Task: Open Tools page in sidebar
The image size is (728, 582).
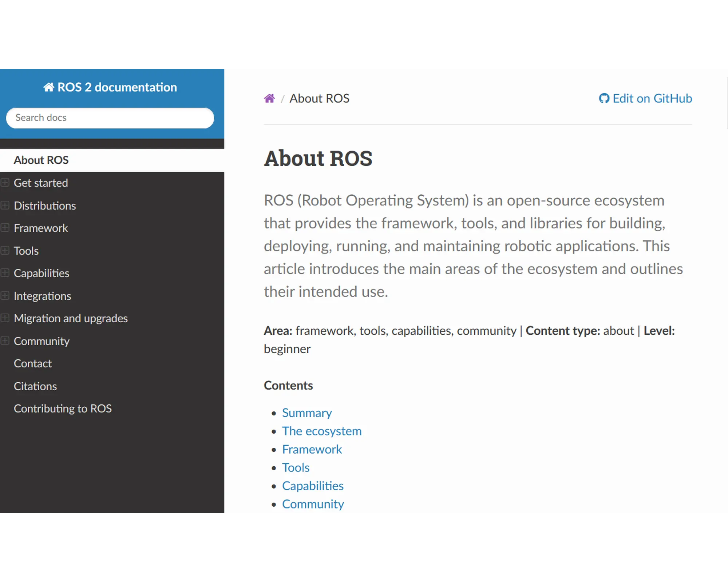Action: tap(26, 251)
